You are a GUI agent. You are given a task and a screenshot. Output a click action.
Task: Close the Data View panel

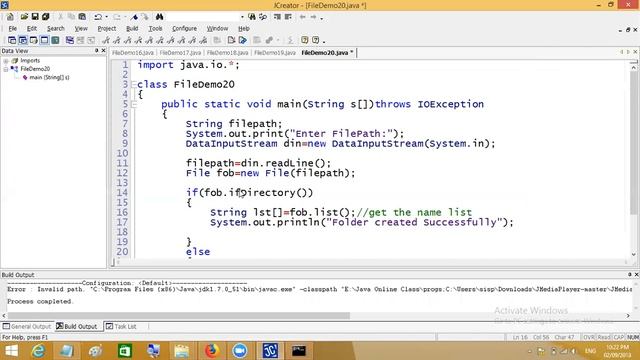(103, 50)
